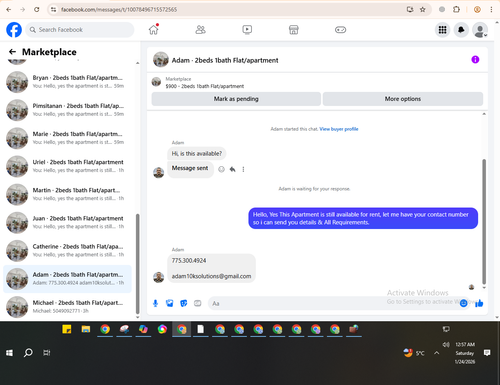Open Sticky Notes from taskbar
Image resolution: width=500 pixels, height=385 pixels.
tap(67, 329)
